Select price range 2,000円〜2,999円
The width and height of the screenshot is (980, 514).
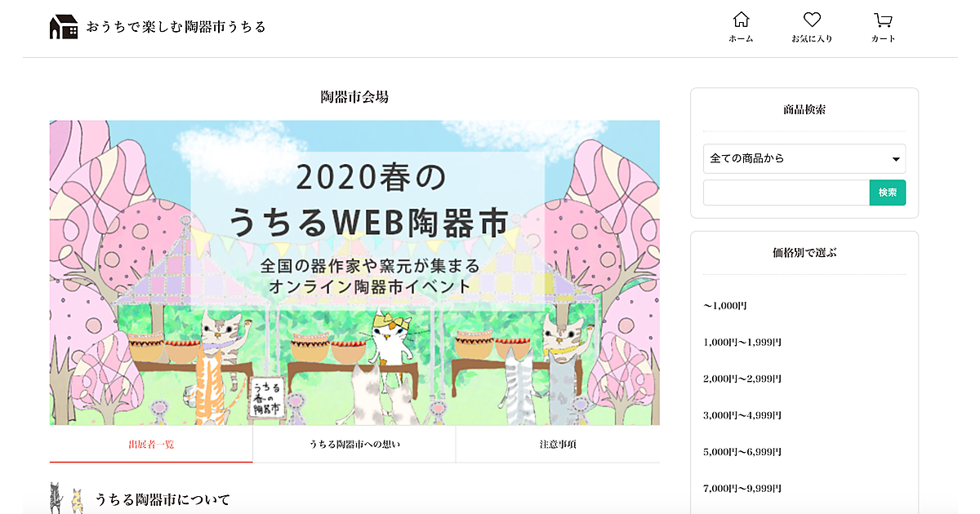(x=742, y=379)
